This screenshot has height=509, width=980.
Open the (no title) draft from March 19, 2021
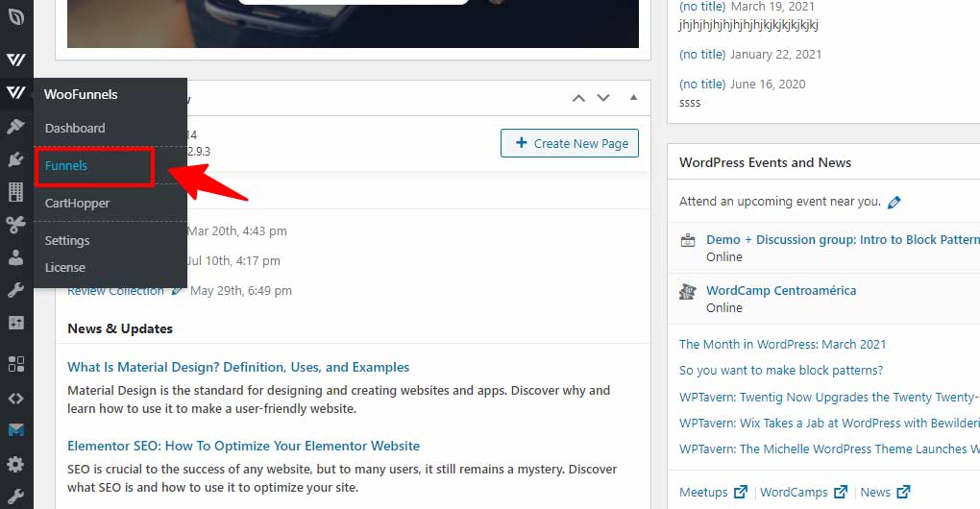click(x=702, y=7)
